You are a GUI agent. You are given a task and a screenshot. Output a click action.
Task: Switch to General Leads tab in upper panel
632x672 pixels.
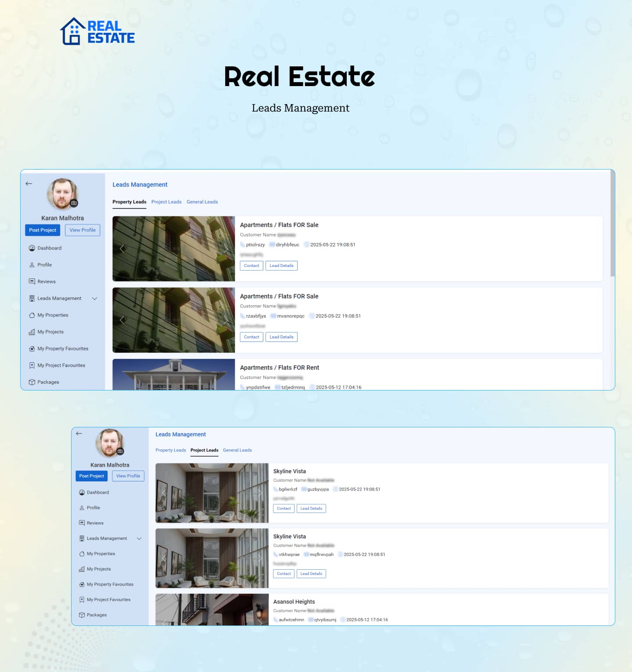pyautogui.click(x=202, y=202)
